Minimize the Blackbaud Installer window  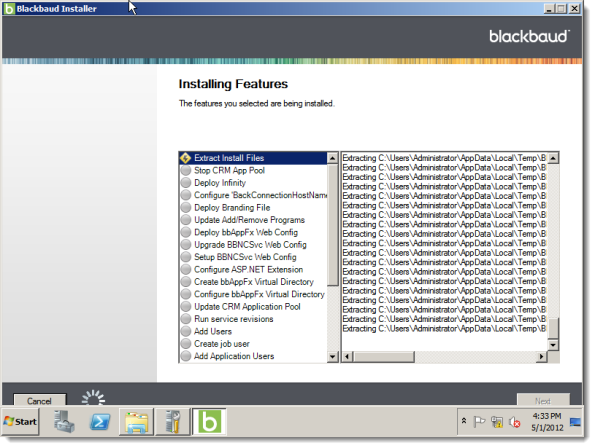[549, 9]
